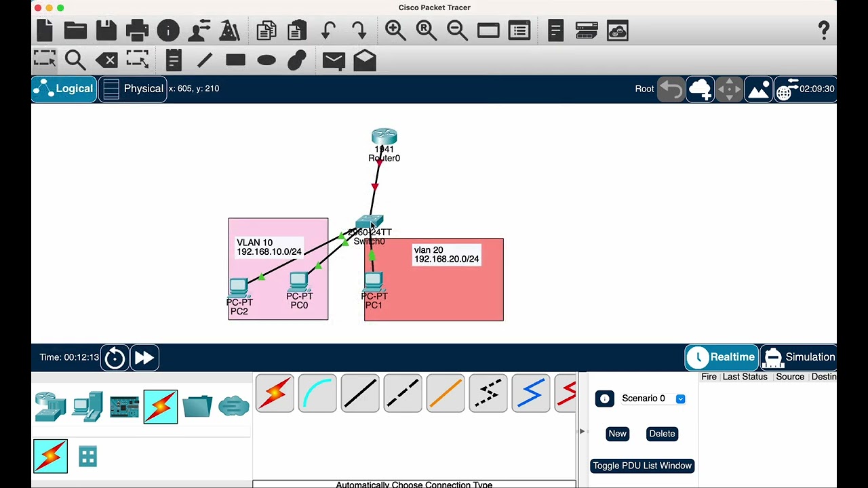Open the scenario info icon
The width and height of the screenshot is (868, 488).
(x=604, y=399)
